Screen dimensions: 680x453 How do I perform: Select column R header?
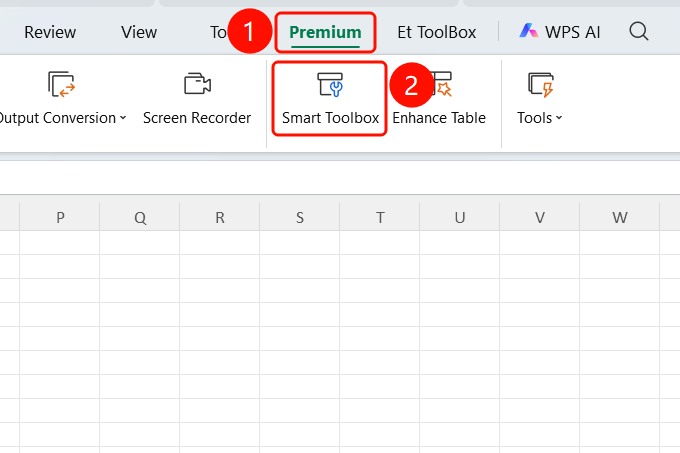coord(219,217)
